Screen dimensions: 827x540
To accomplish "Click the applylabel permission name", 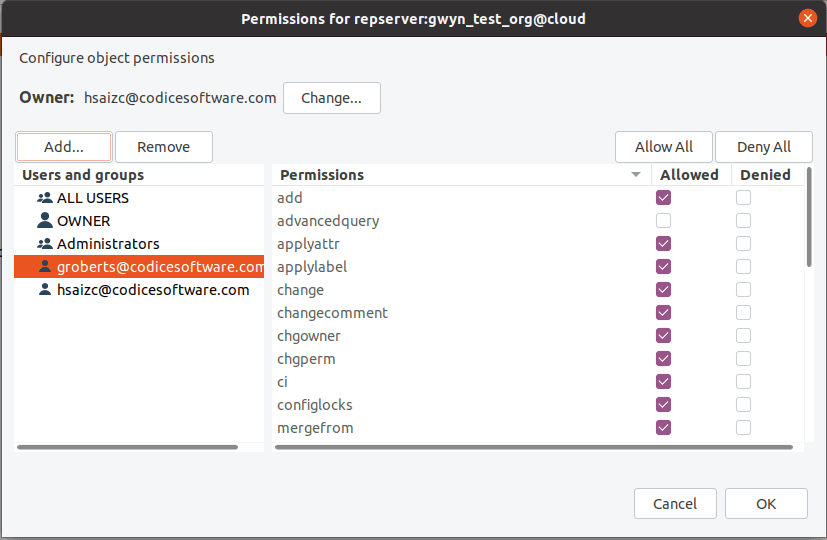I will click(x=312, y=267).
